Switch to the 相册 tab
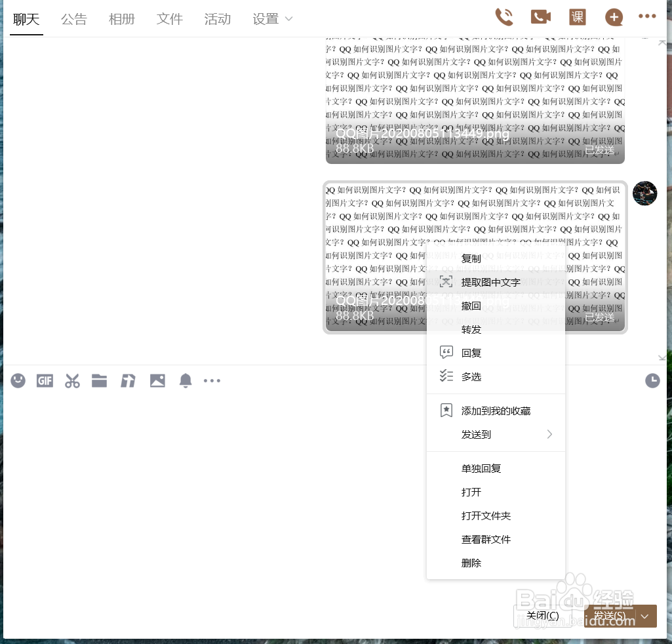 [121, 19]
